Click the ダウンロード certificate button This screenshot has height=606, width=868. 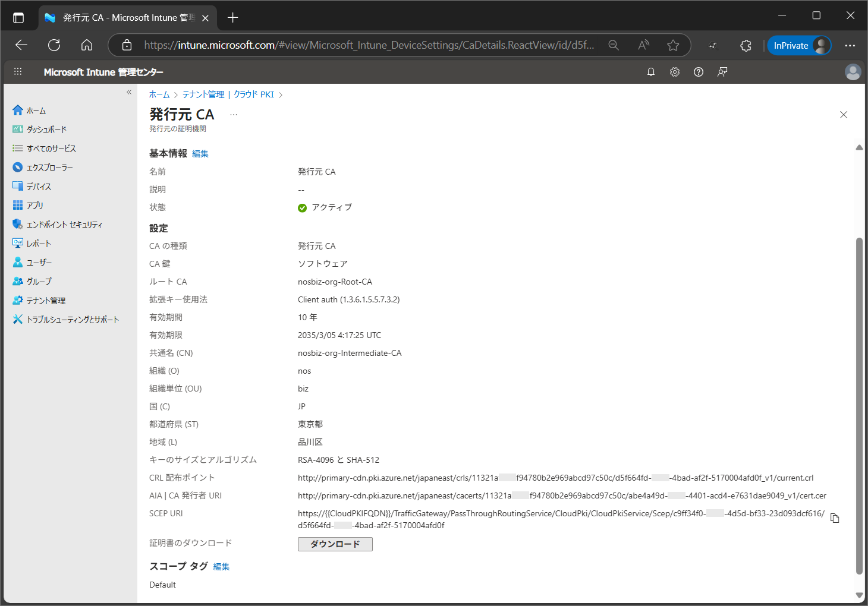(335, 544)
